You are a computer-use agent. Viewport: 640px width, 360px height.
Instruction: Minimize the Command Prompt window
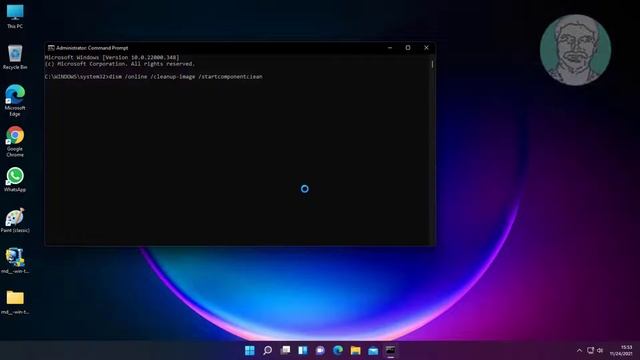390,48
